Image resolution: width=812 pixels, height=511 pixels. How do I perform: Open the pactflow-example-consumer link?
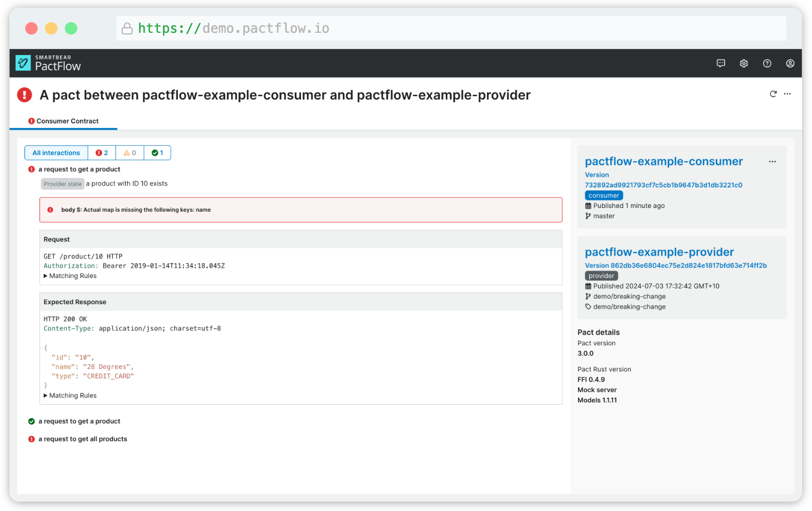coord(664,161)
